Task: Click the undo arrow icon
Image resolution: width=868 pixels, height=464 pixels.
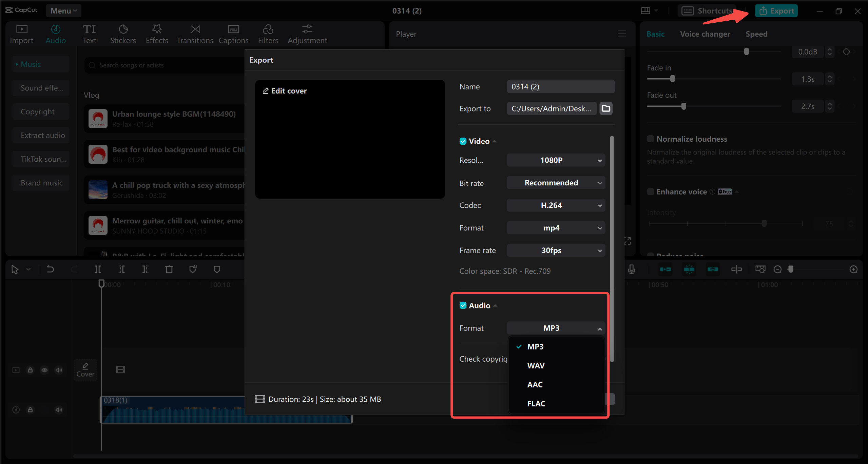Action: point(50,269)
